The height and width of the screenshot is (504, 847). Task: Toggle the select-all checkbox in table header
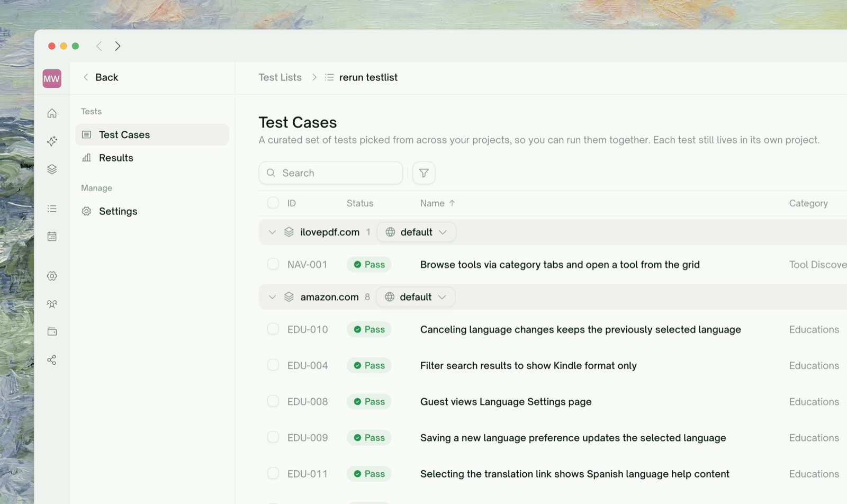(x=273, y=203)
